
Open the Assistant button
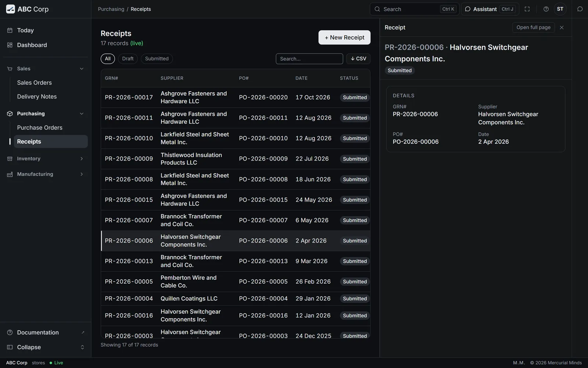coord(490,9)
